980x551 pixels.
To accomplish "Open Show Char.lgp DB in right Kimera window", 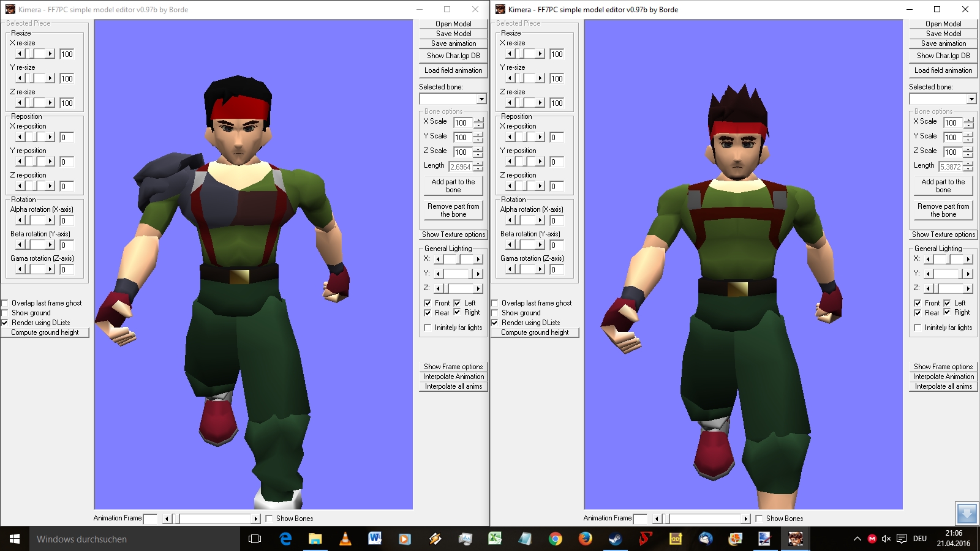I will point(943,56).
